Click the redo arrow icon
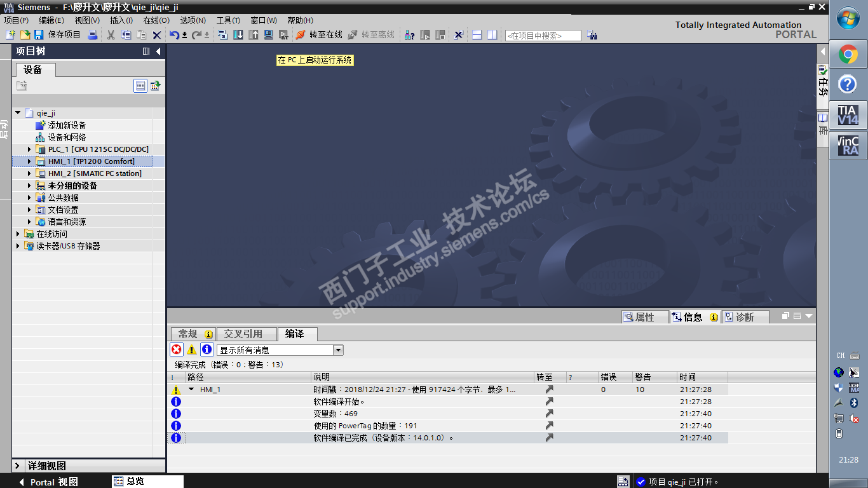The image size is (868, 488). [197, 35]
